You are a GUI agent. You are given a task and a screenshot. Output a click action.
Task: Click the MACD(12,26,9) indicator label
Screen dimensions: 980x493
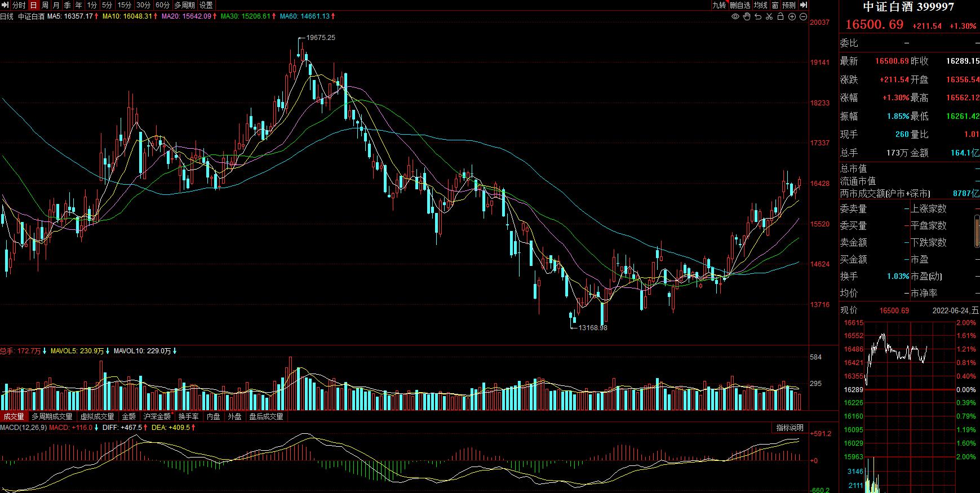23,428
